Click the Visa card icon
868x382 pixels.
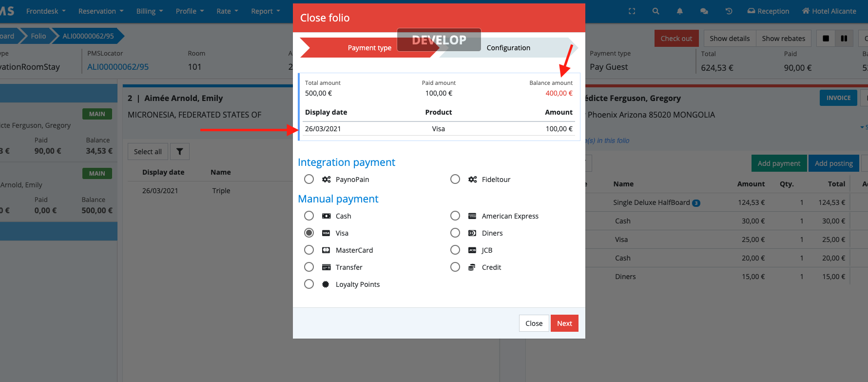(x=326, y=233)
